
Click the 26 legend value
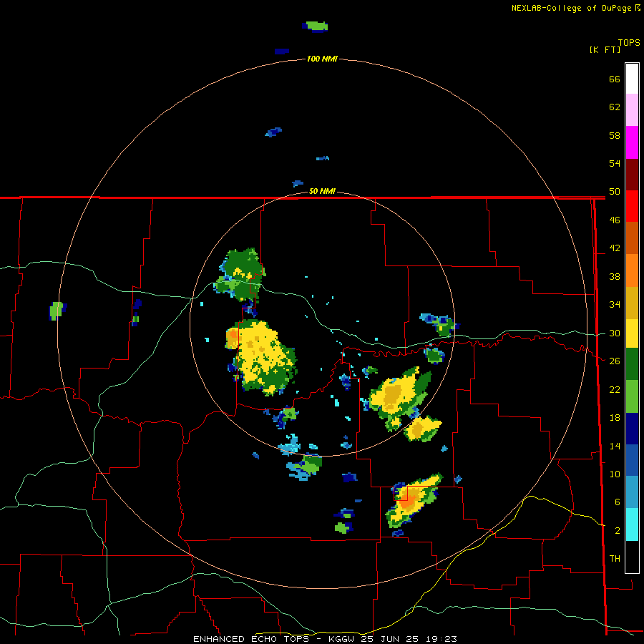(615, 361)
